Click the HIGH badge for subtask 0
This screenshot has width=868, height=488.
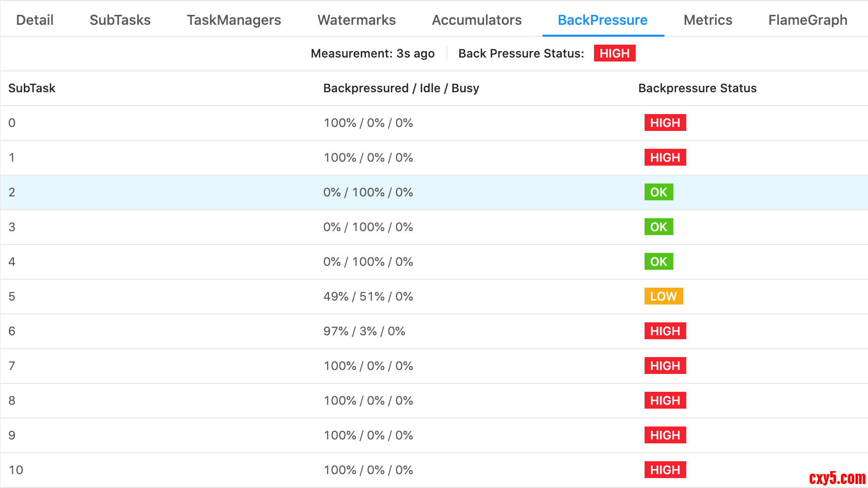pyautogui.click(x=665, y=123)
